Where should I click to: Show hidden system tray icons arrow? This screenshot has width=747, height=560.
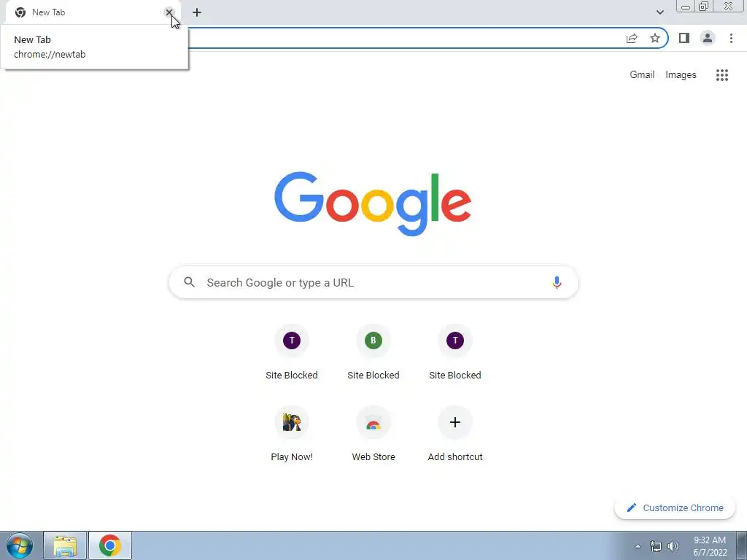point(638,546)
